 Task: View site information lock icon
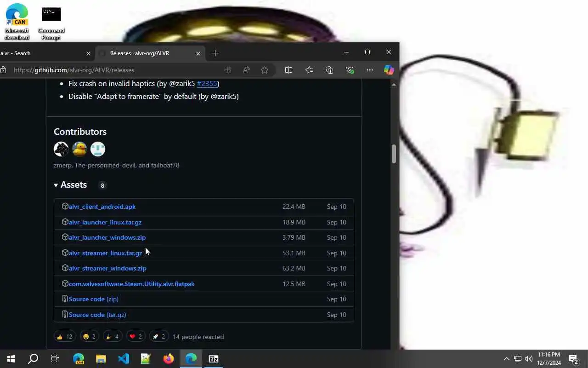tap(3, 70)
